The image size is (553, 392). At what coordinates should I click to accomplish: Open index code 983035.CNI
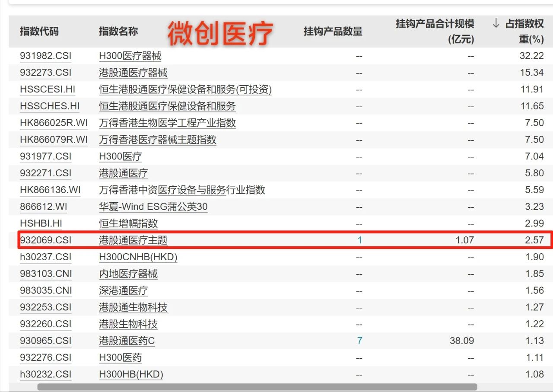pos(46,290)
